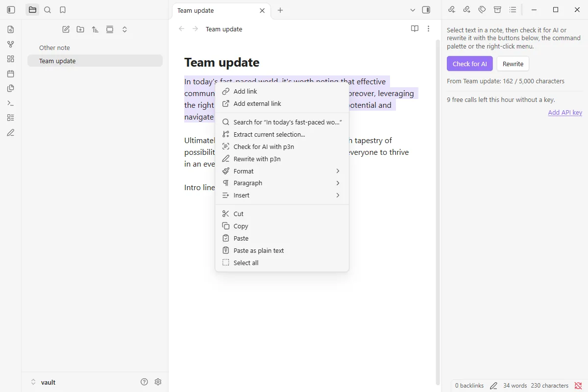The image size is (588, 392).
Task: Navigate forward with right arrow
Action: [x=196, y=29]
